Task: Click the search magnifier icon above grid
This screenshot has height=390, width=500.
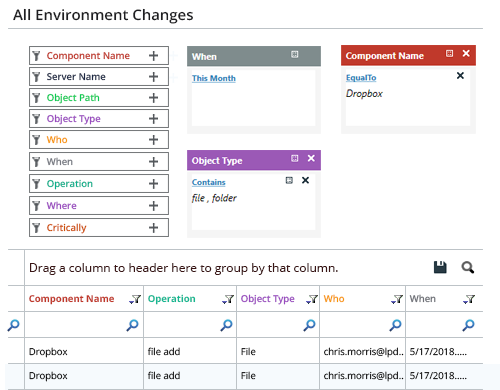Action: pos(468,267)
